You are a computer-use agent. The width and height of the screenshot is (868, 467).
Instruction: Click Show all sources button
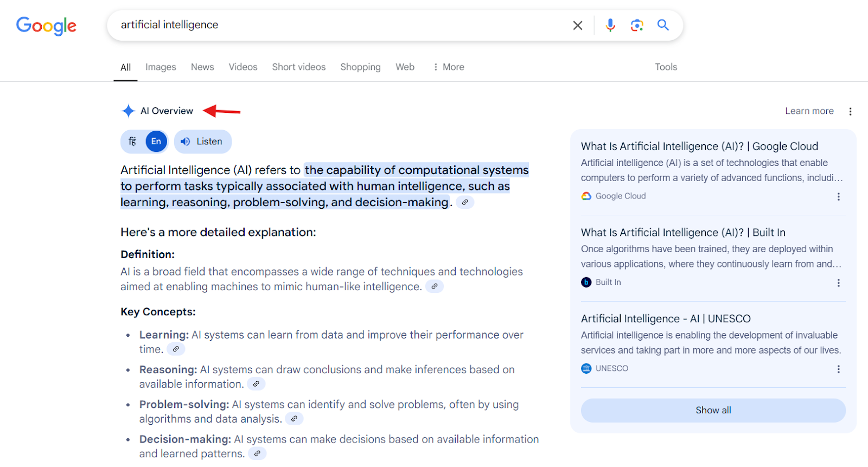pyautogui.click(x=713, y=411)
